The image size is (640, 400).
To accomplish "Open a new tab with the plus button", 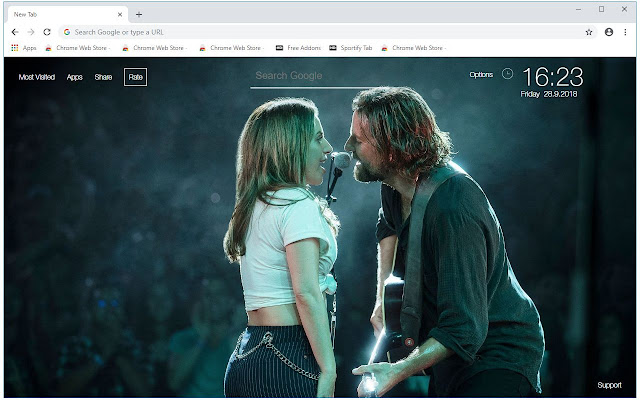I will [139, 14].
